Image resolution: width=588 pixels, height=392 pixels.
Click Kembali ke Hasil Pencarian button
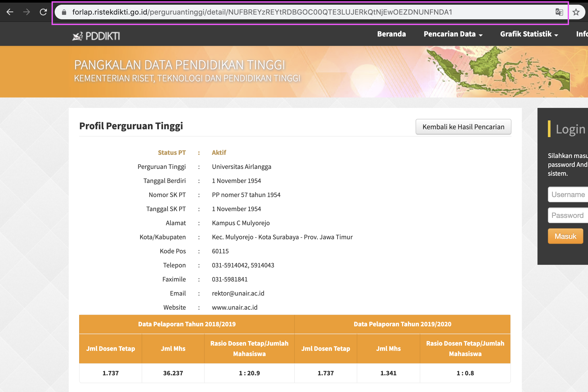point(463,127)
